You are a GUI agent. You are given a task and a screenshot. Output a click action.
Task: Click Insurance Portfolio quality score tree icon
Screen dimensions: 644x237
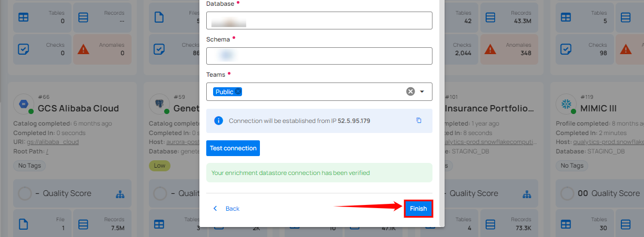pos(527,194)
